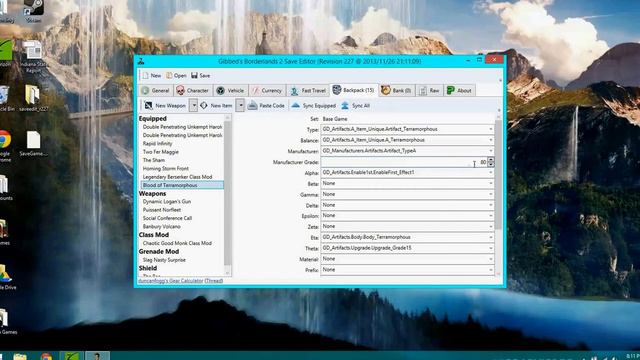Click the New file toolbar button
The width and height of the screenshot is (640, 360).
click(151, 76)
